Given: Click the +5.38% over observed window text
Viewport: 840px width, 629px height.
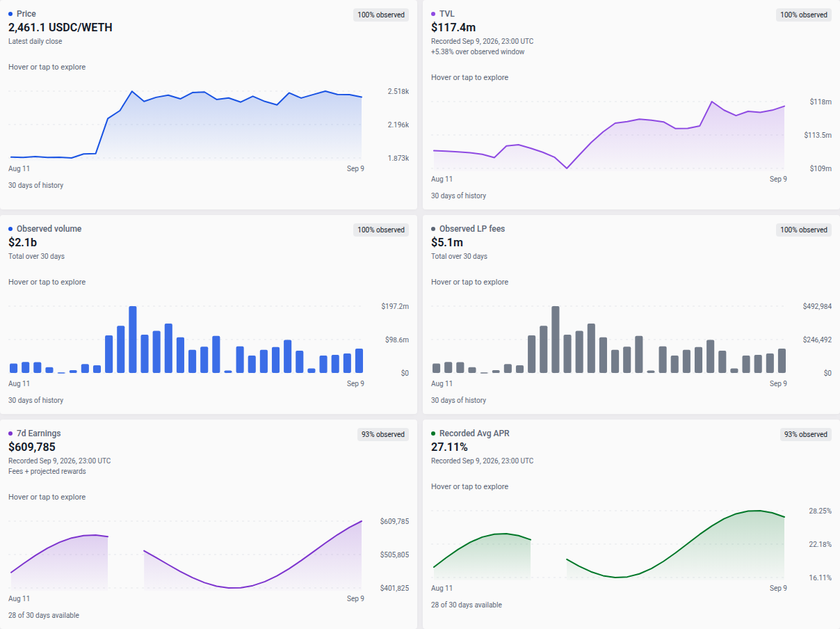Looking at the screenshot, I should pos(478,51).
